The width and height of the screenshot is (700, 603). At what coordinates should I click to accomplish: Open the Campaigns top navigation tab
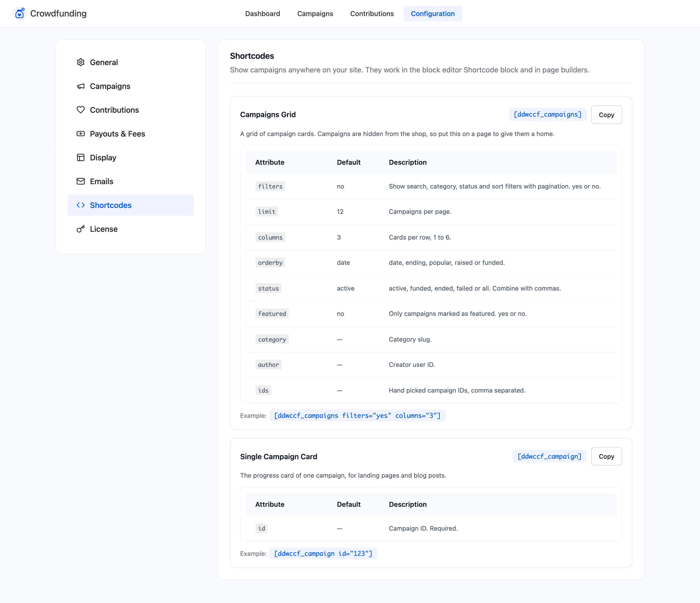pyautogui.click(x=315, y=14)
